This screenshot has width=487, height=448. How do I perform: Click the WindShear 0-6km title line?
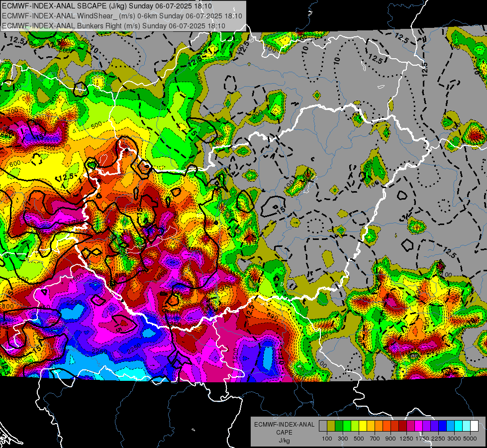pyautogui.click(x=122, y=16)
